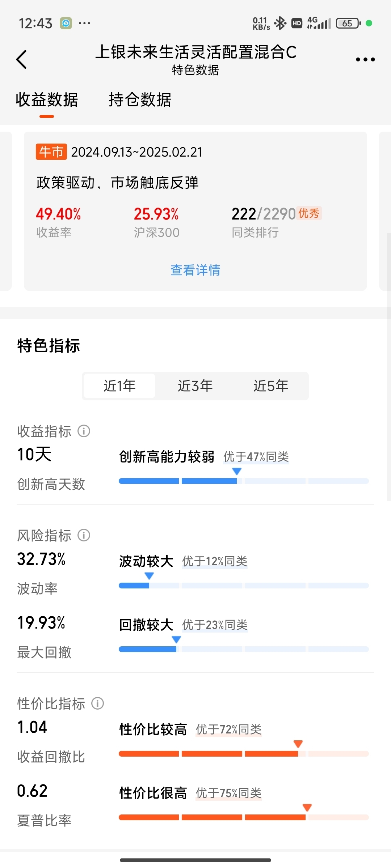Tap the 优于72%同类 ranking text
This screenshot has width=391, height=868.
tap(228, 729)
